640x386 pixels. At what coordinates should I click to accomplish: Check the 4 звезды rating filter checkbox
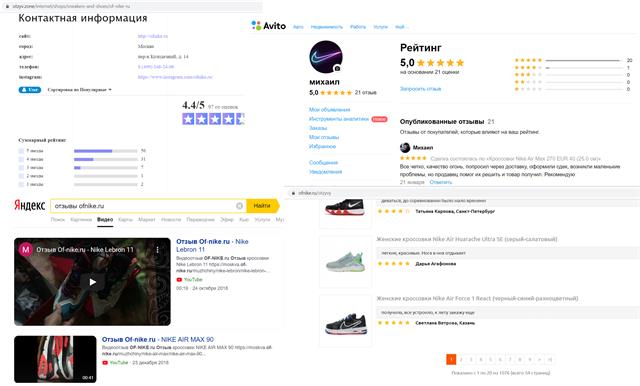21,159
